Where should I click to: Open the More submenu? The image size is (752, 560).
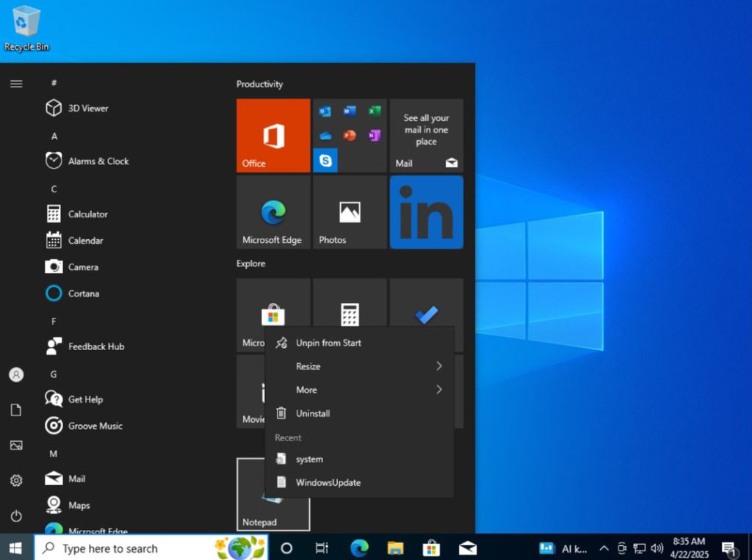359,390
